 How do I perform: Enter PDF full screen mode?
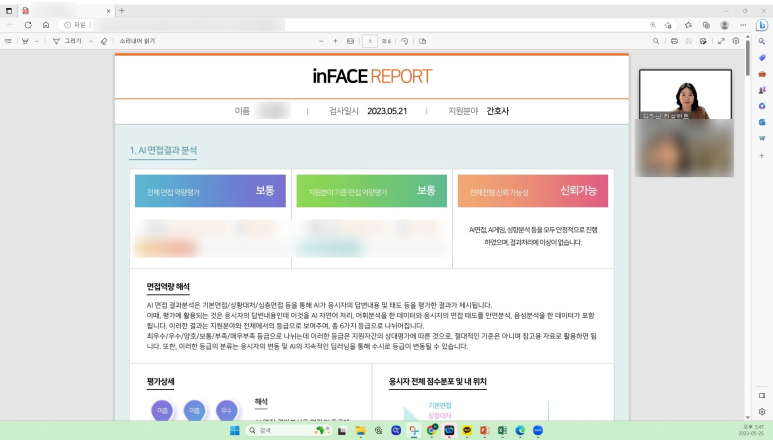pyautogui.click(x=721, y=41)
